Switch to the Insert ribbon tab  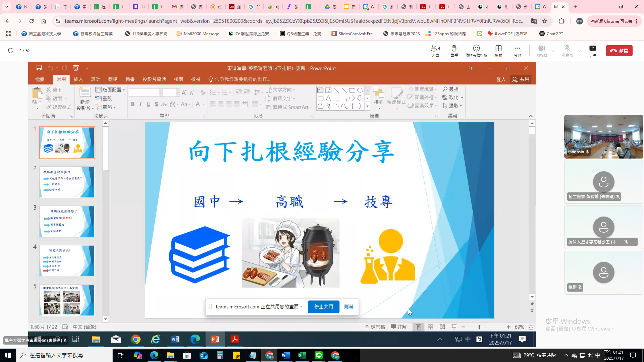[x=78, y=79]
